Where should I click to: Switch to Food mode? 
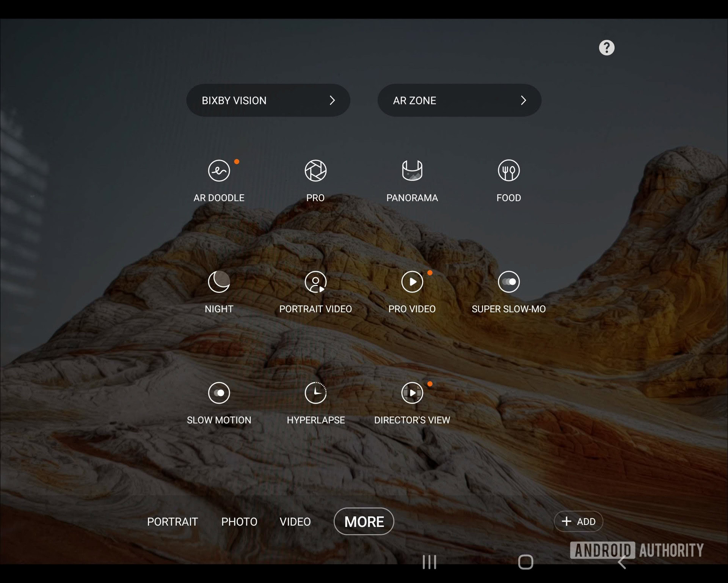[x=508, y=171]
